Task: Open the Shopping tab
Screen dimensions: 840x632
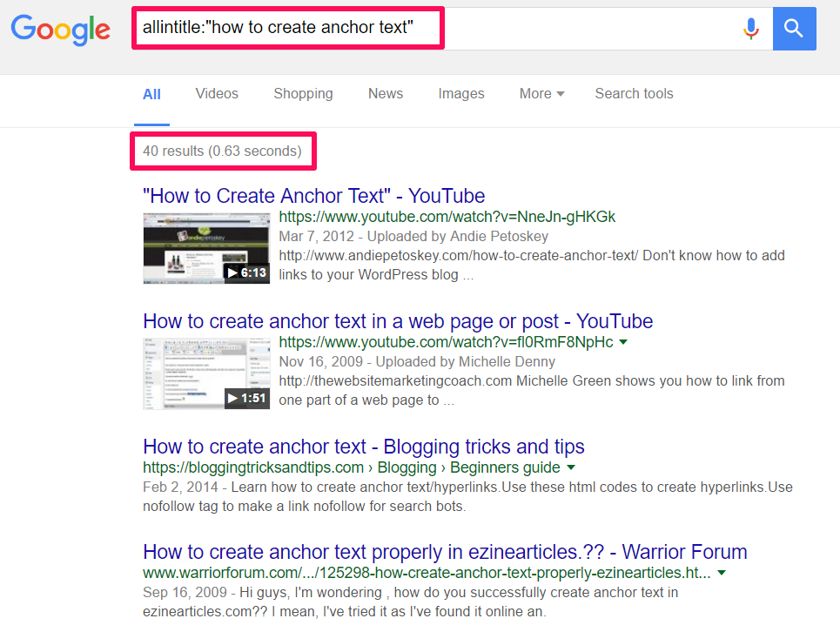Action: [303, 94]
